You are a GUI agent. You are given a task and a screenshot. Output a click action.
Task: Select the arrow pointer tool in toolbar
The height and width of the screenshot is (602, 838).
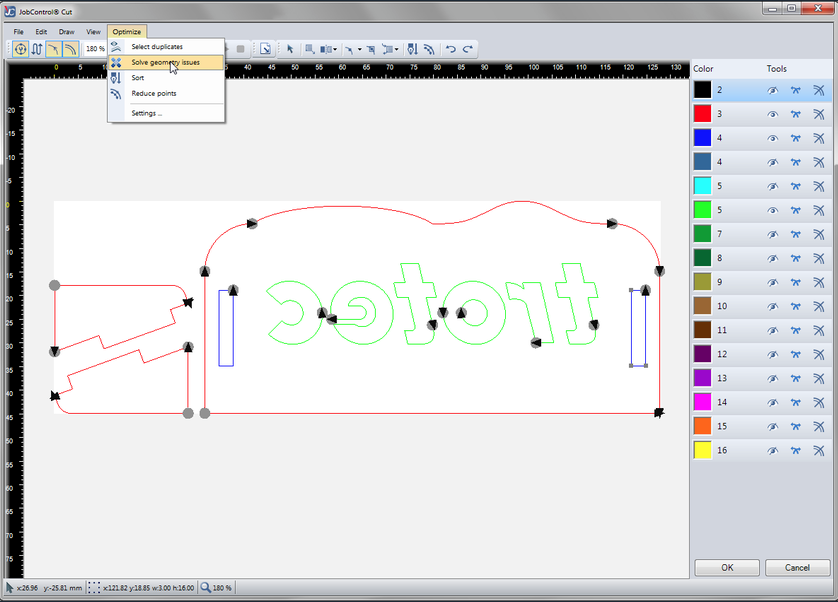290,48
